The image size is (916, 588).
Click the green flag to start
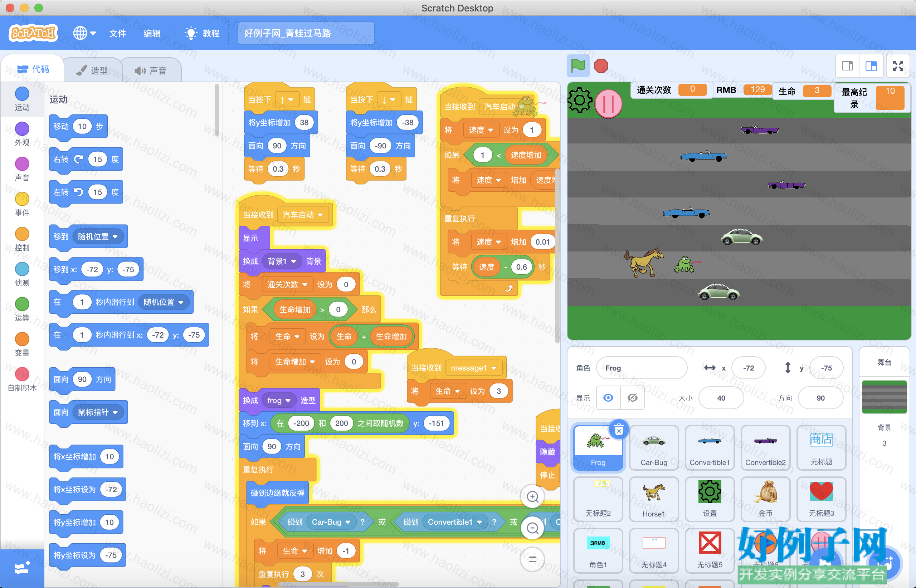pos(578,66)
